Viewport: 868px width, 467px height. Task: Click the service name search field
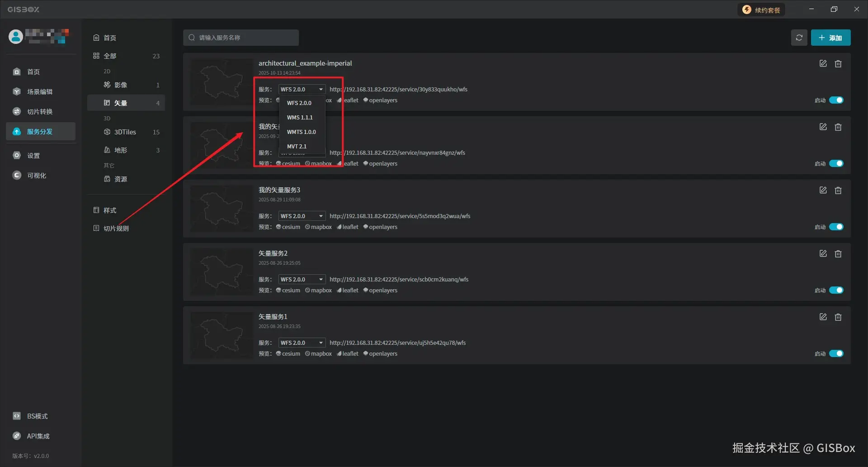[241, 38]
